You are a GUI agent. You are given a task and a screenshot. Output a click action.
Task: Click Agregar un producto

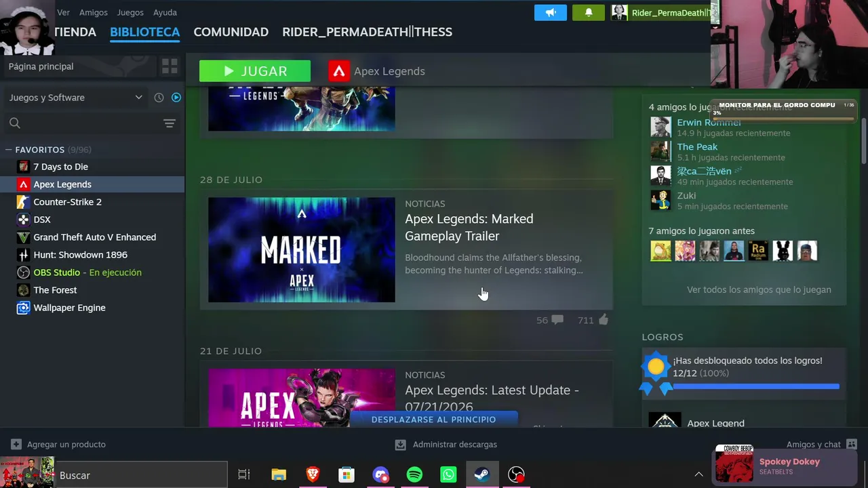(x=58, y=445)
